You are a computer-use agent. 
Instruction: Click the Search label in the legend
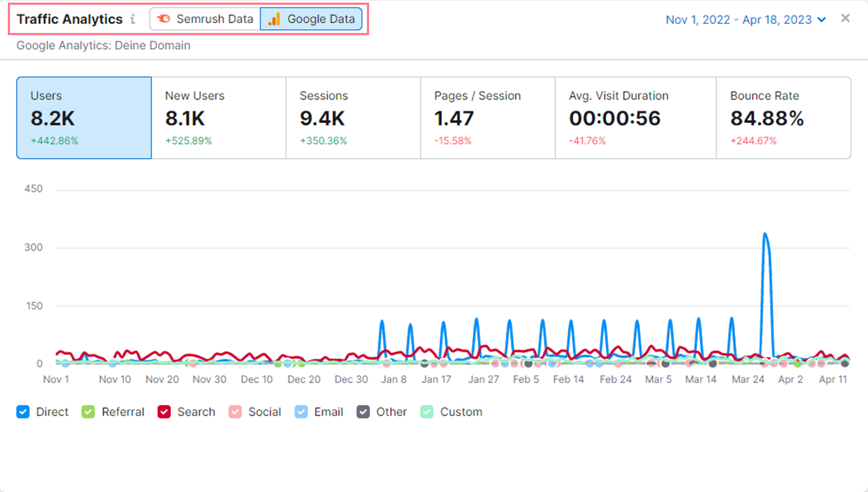(x=196, y=412)
